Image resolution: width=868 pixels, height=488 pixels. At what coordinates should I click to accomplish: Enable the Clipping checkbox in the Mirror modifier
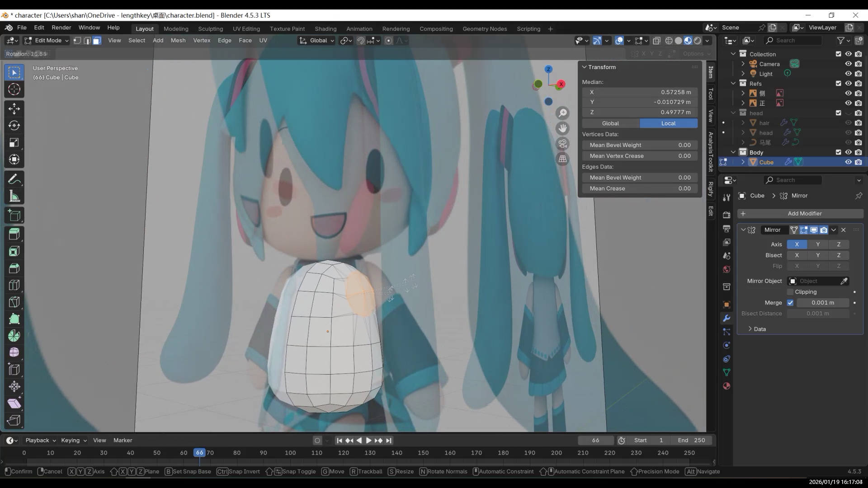790,292
